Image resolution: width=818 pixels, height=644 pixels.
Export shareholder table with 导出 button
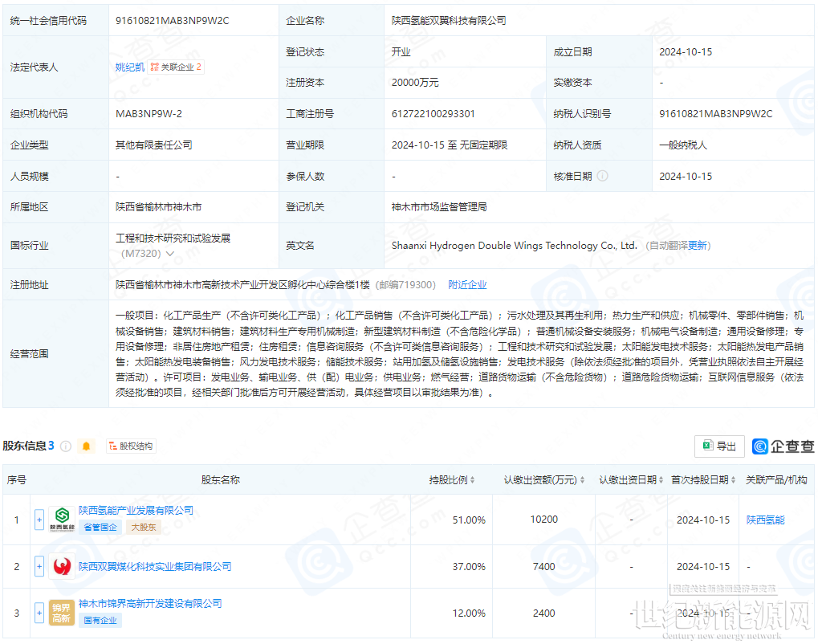point(719,446)
